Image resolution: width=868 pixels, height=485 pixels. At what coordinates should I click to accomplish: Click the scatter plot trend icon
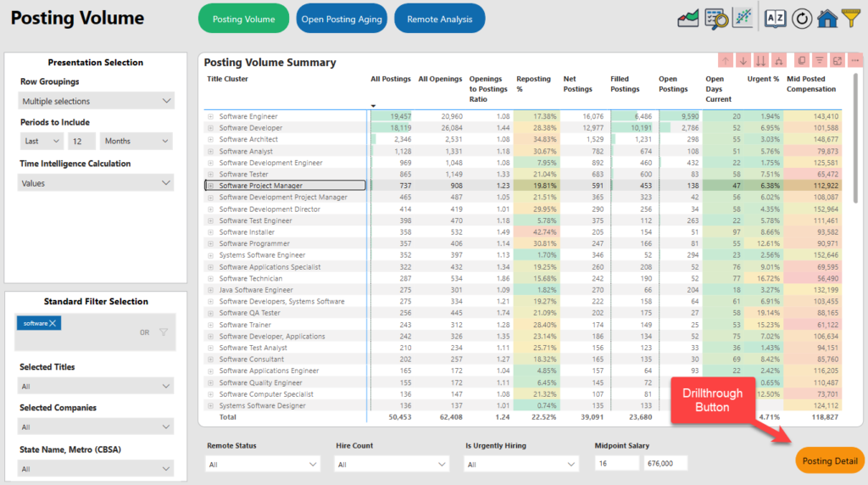tap(743, 19)
